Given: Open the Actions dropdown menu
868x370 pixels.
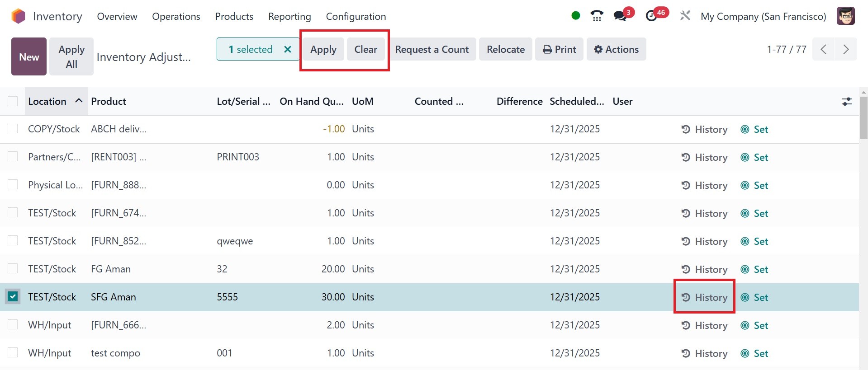Looking at the screenshot, I should [x=616, y=49].
